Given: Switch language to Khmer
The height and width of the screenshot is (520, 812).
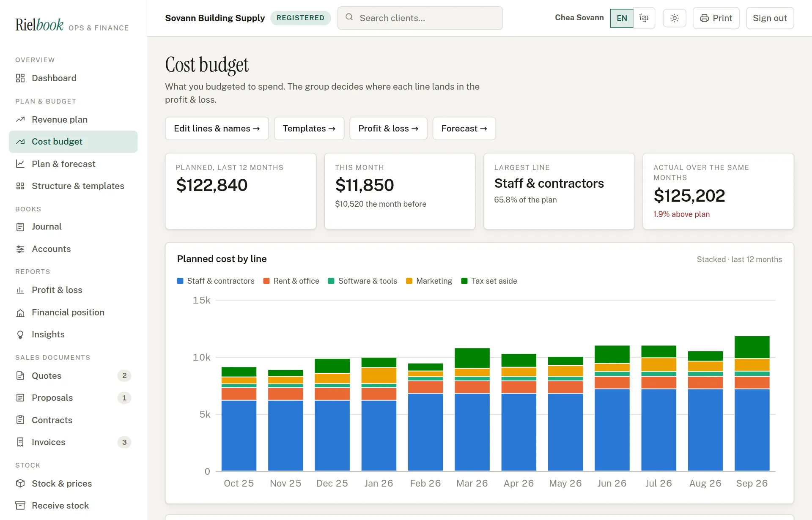Looking at the screenshot, I should [x=644, y=18].
